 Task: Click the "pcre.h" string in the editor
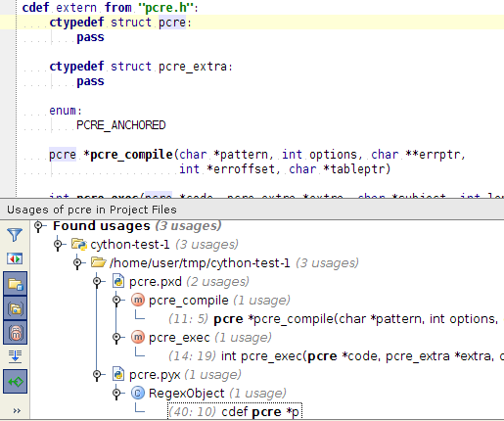166,8
